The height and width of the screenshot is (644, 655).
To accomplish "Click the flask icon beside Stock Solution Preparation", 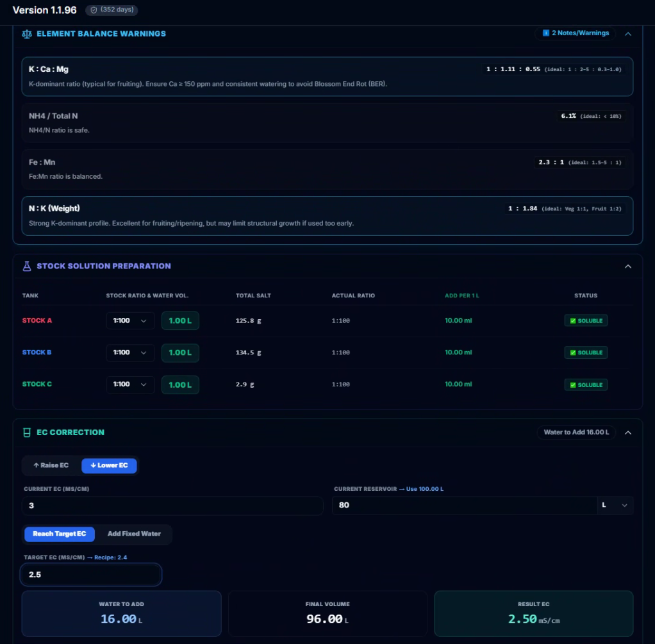I will (x=27, y=266).
